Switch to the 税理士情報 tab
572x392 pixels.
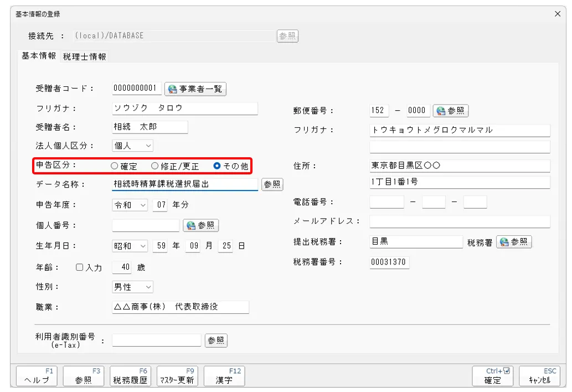84,57
